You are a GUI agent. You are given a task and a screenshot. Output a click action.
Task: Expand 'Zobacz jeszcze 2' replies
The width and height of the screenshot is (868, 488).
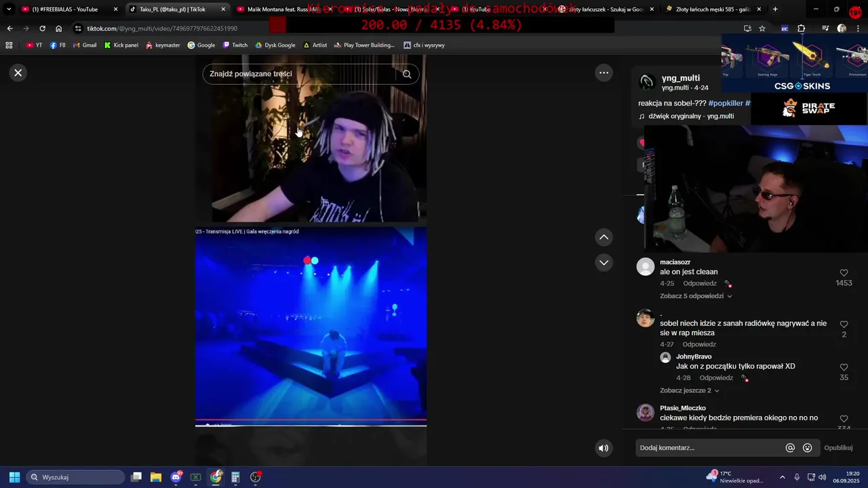pos(689,390)
